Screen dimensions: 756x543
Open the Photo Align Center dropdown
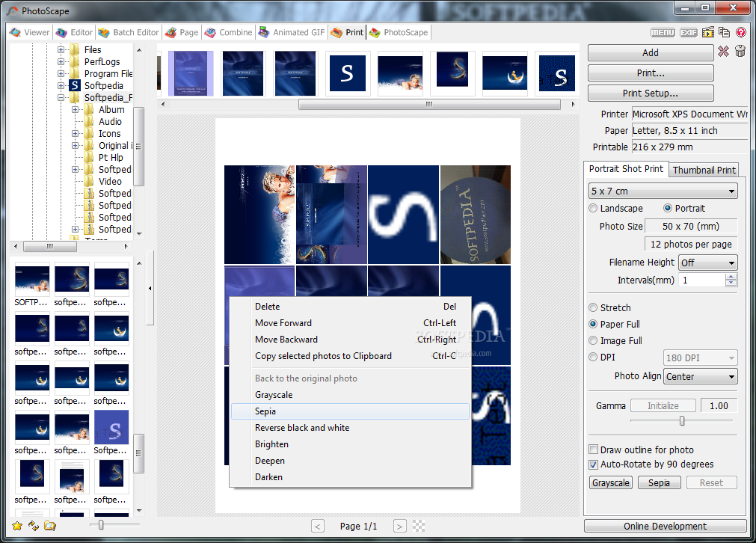click(701, 376)
